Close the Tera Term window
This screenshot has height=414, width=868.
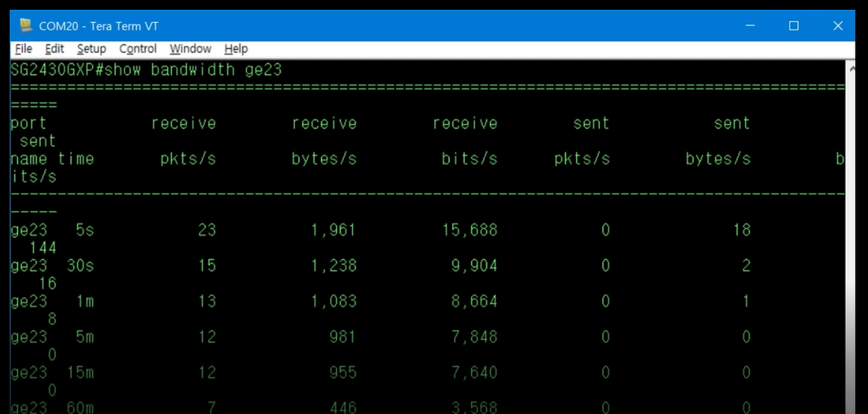click(x=838, y=25)
